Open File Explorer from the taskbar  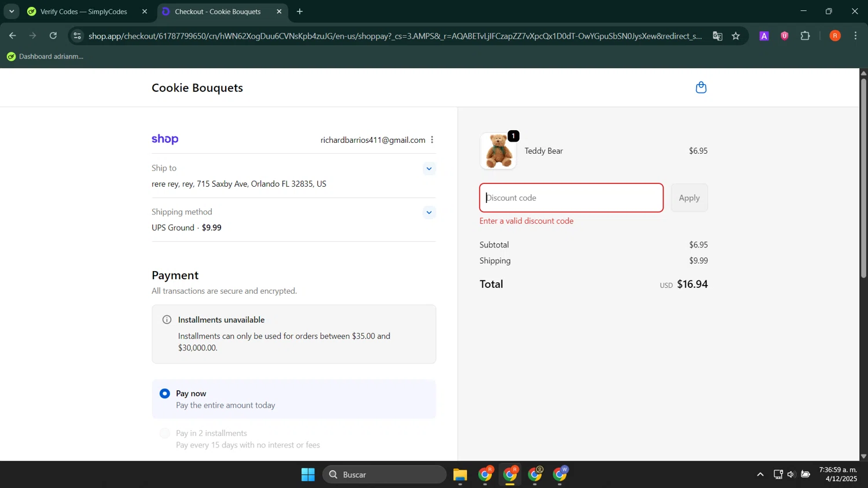pyautogui.click(x=460, y=475)
